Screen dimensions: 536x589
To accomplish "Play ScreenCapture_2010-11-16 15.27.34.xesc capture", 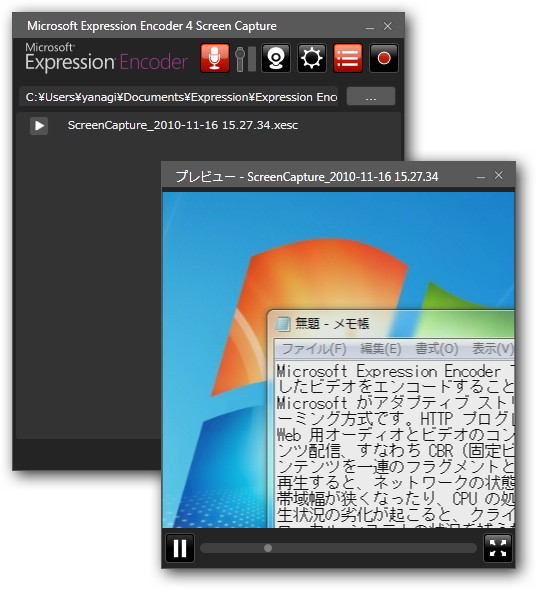I will coord(39,125).
